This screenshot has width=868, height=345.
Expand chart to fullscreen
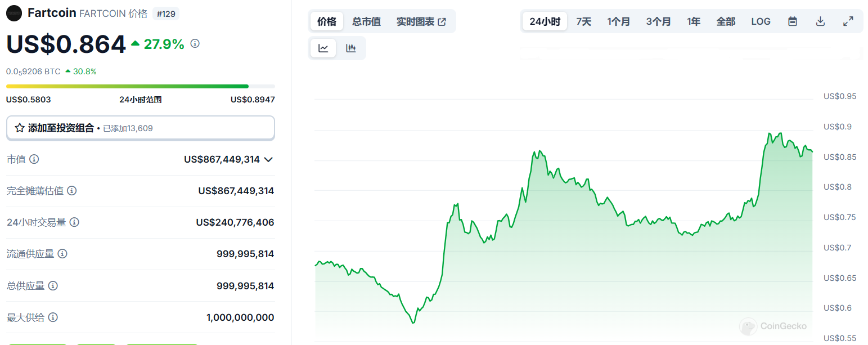coord(848,21)
